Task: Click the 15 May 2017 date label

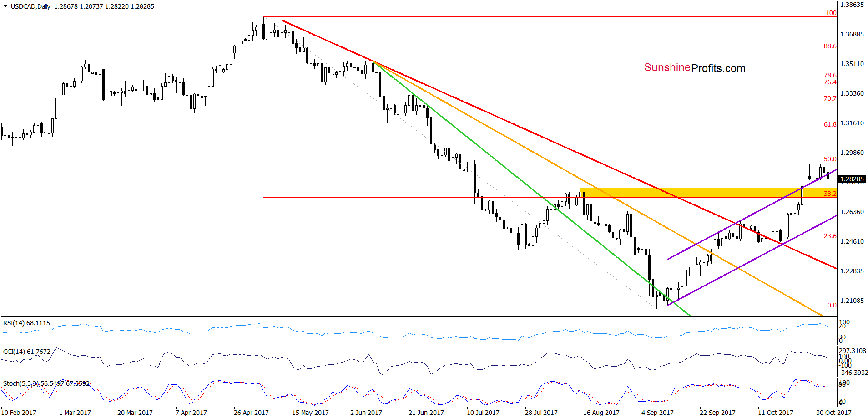Action: click(310, 413)
